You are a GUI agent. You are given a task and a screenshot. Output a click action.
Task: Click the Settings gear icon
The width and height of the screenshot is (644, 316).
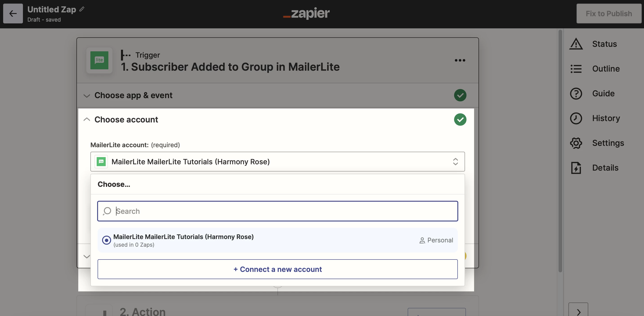click(576, 143)
